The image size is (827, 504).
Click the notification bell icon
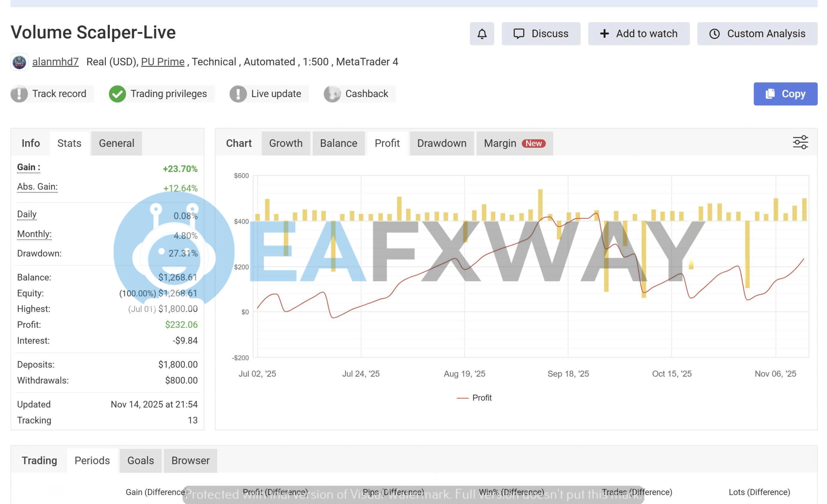click(482, 34)
